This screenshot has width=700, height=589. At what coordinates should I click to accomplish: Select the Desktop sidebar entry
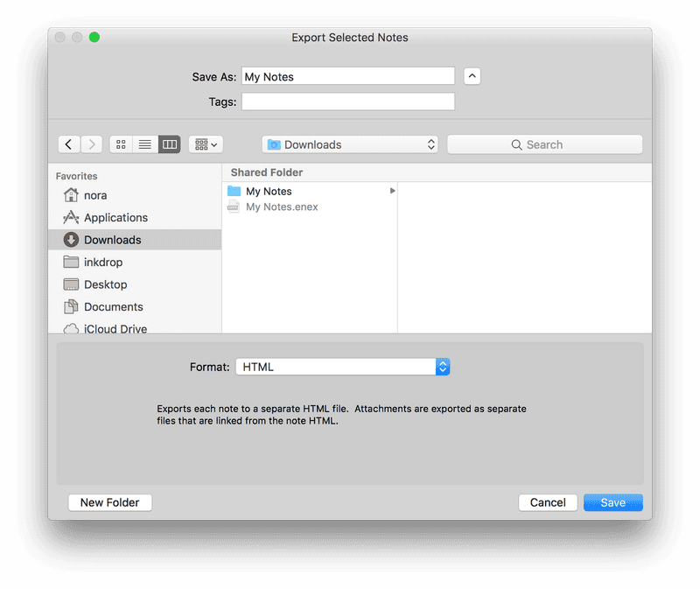[102, 284]
